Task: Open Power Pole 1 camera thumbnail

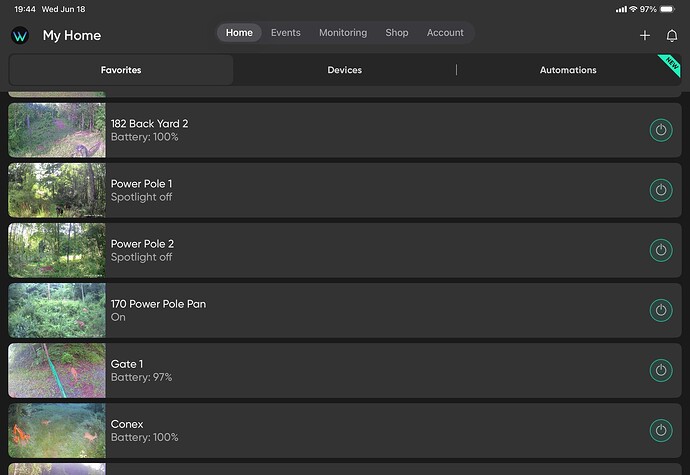Action: 57,190
